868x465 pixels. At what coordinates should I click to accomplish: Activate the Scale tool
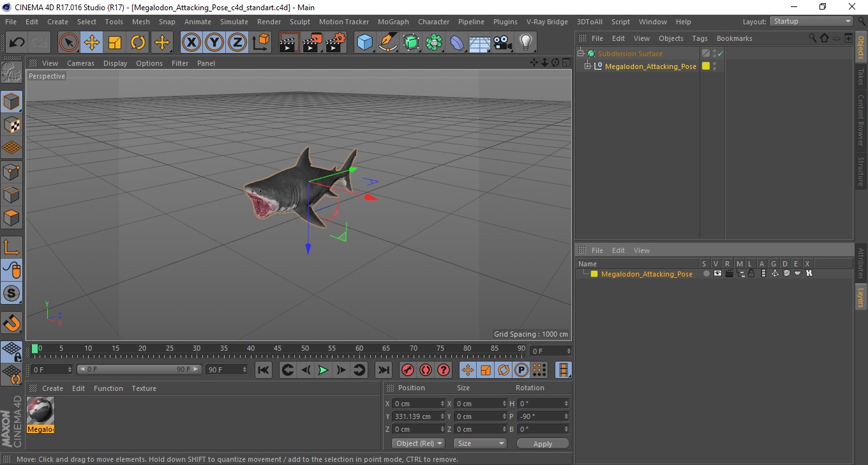point(115,43)
